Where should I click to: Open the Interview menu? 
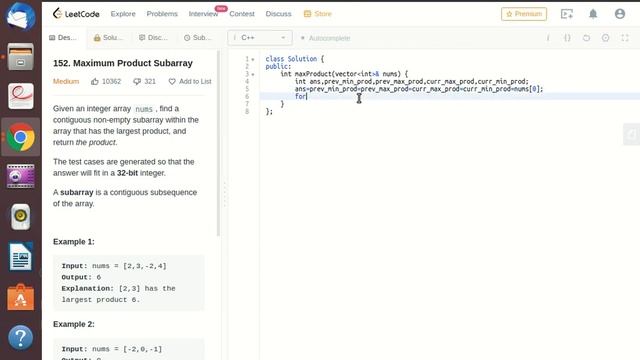[203, 14]
